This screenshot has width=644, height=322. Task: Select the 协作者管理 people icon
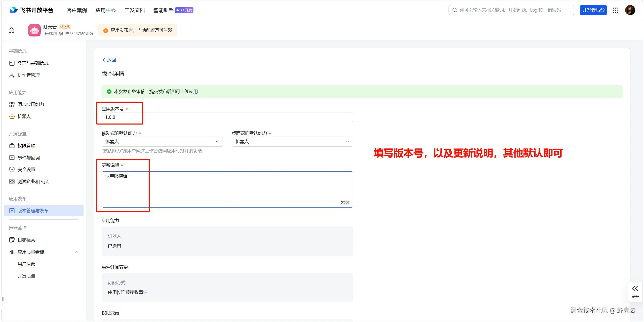coord(12,75)
